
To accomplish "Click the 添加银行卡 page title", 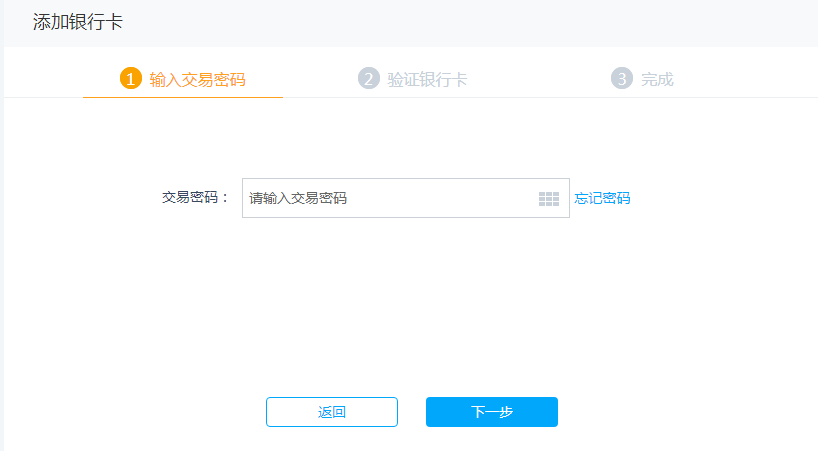I will point(78,22).
